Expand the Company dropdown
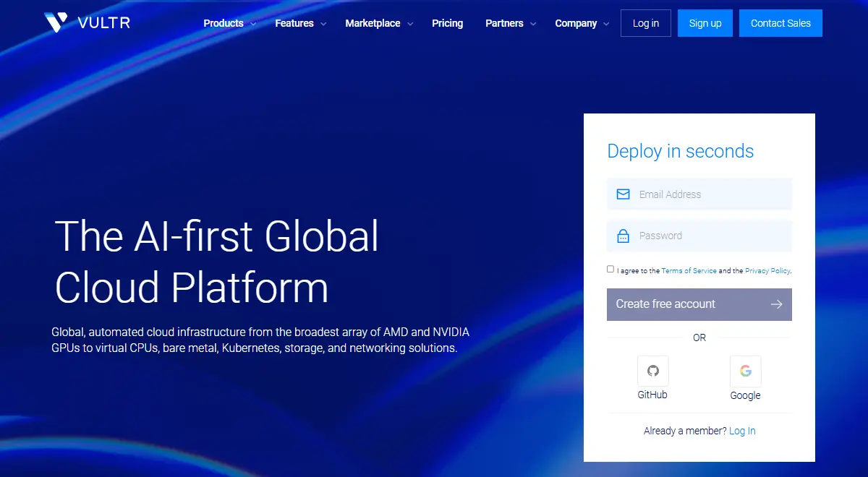868x477 pixels. pos(582,23)
